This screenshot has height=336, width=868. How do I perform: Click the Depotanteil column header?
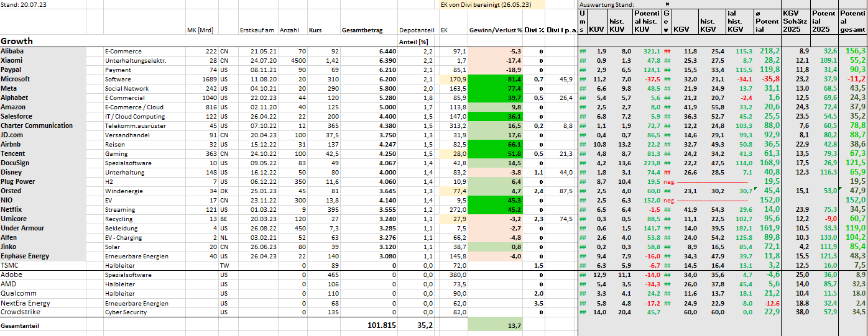coord(417,30)
